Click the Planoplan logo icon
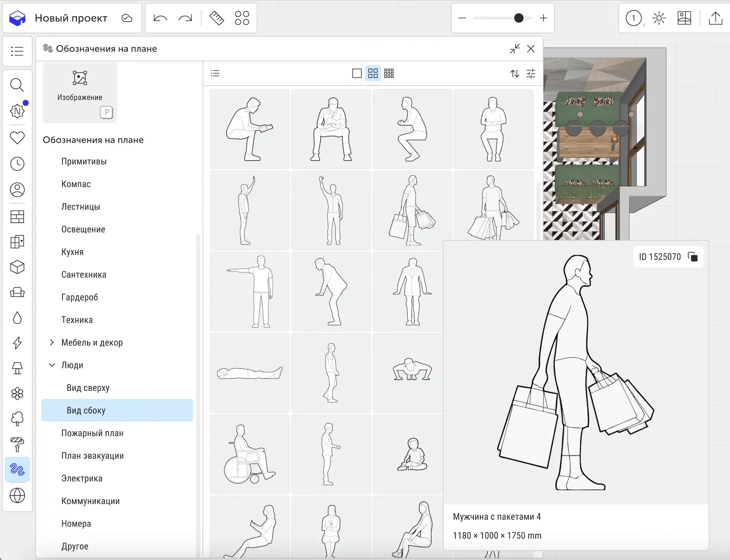The width and height of the screenshot is (730, 560). [17, 18]
